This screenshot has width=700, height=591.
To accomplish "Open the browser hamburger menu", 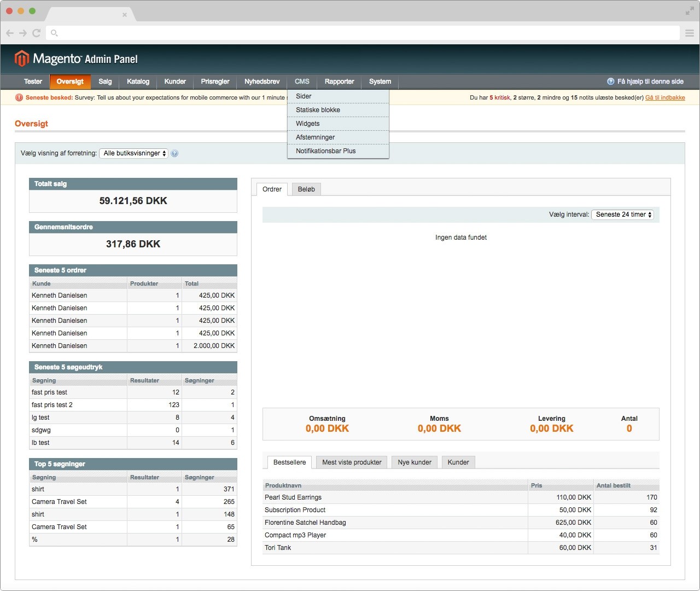I will [x=689, y=33].
